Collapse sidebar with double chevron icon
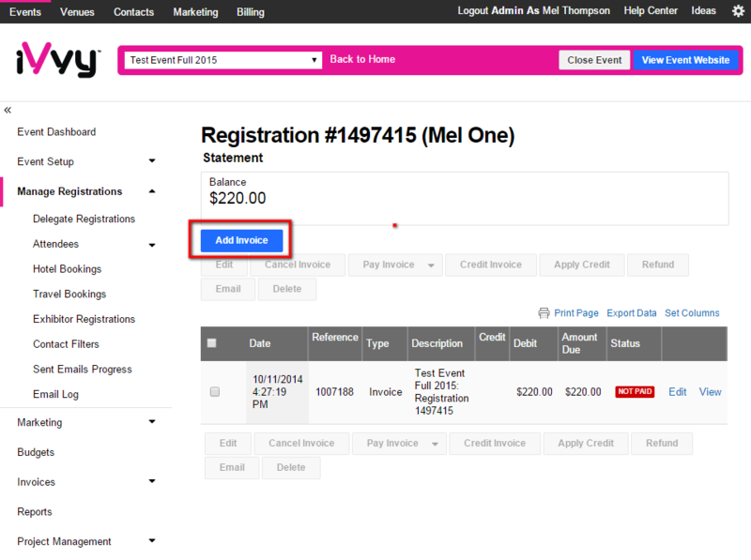Image resolution: width=751 pixels, height=560 pixels. pyautogui.click(x=8, y=110)
